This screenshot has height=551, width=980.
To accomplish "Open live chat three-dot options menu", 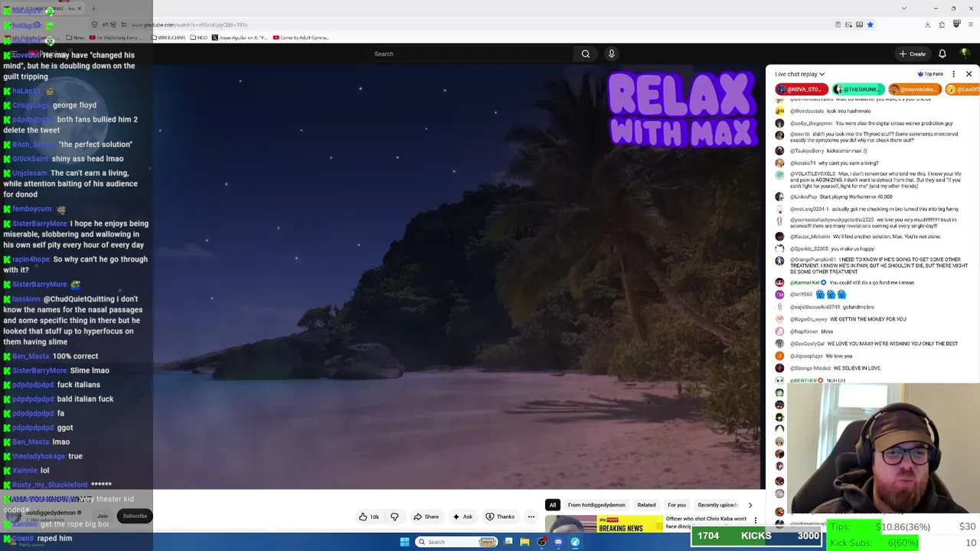I will coord(953,74).
